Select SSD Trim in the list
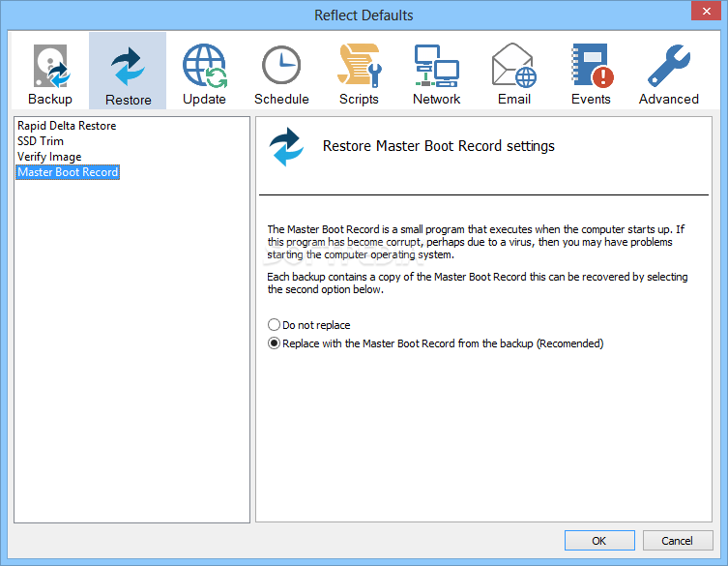The image size is (728, 566). (41, 141)
